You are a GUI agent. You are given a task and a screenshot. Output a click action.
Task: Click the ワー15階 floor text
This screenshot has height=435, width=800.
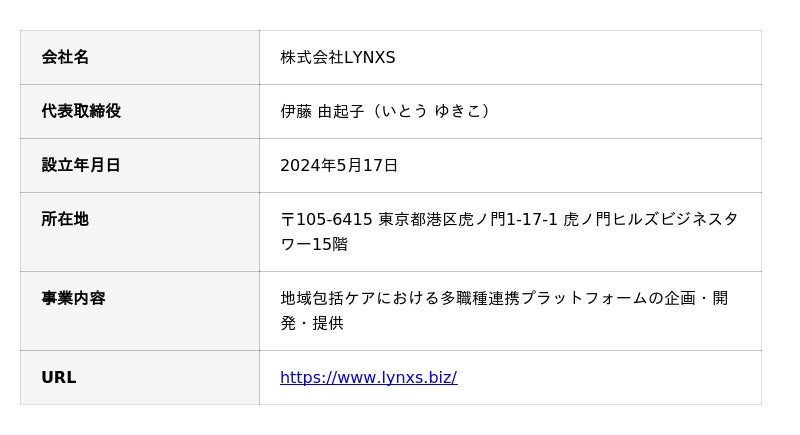[x=314, y=244]
